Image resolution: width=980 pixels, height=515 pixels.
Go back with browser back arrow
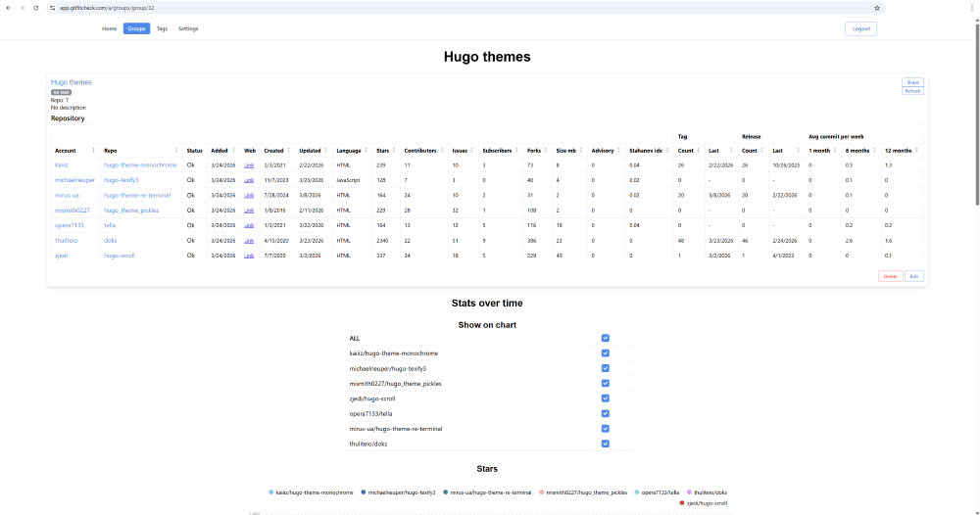[8, 8]
